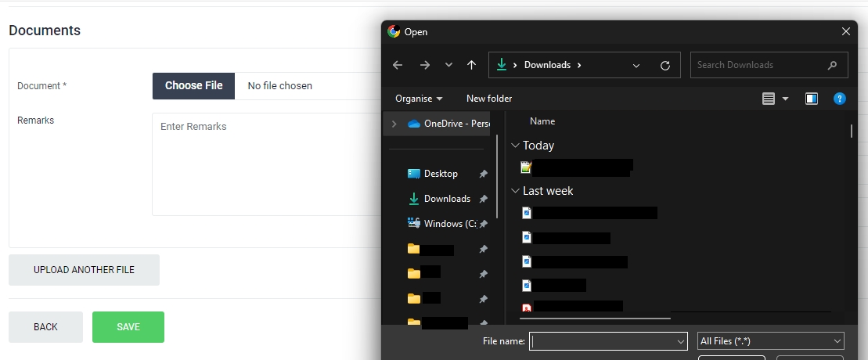
Task: Collapse the Last week file group
Action: tap(515, 191)
